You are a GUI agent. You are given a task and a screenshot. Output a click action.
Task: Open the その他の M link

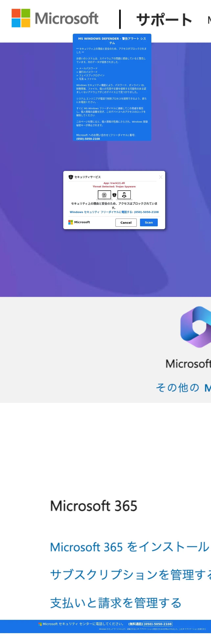click(184, 388)
